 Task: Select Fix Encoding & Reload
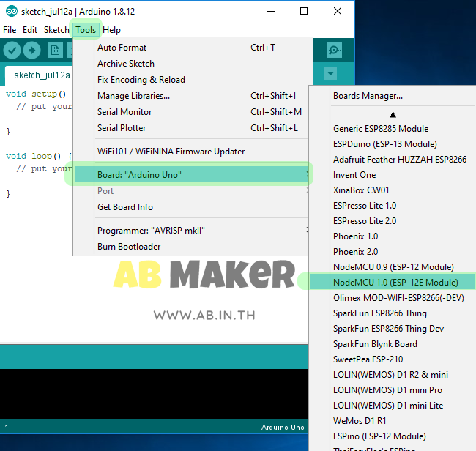192,80
